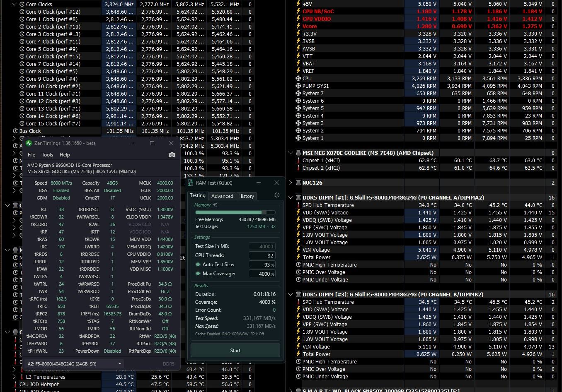This screenshot has height=392, width=562.
Task: Click the sparkle icon beside Memory label
Action: click(215, 205)
